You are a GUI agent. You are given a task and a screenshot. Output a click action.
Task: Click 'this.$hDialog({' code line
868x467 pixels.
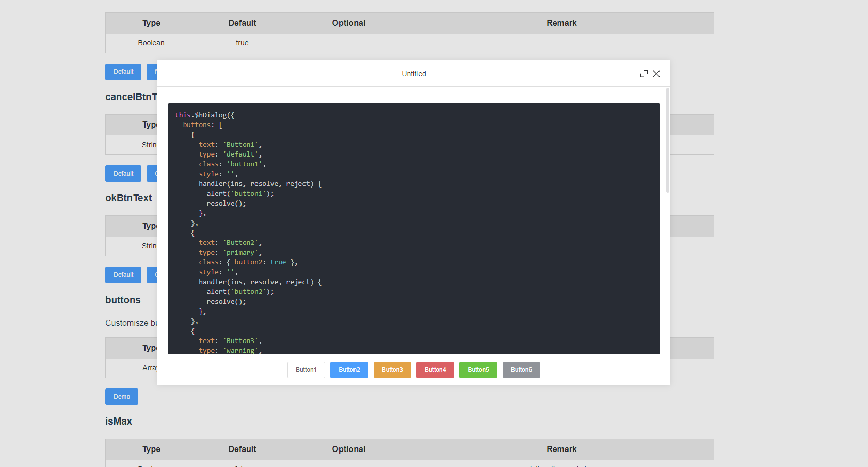pos(204,115)
